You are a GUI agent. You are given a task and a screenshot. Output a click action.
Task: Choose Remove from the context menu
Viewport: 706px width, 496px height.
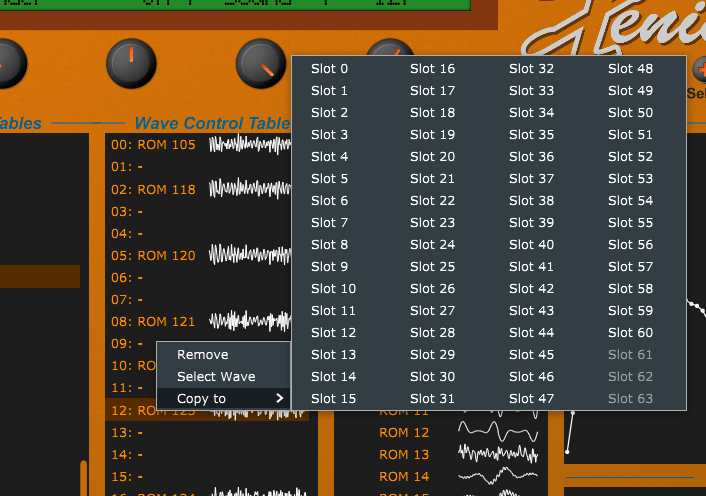pyautogui.click(x=203, y=355)
